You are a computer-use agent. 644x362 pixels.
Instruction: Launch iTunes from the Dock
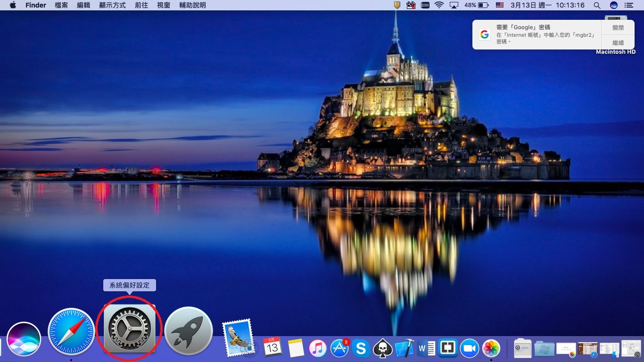[x=318, y=348]
